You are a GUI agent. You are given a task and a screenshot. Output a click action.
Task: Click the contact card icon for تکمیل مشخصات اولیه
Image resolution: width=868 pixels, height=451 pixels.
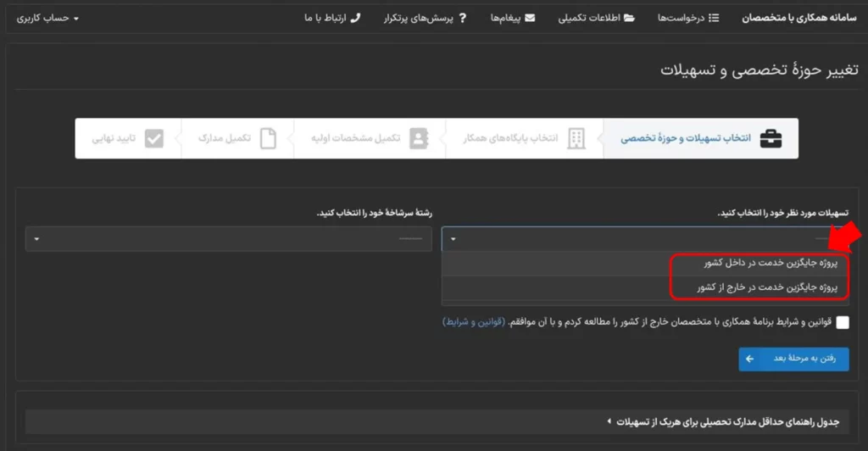point(419,138)
